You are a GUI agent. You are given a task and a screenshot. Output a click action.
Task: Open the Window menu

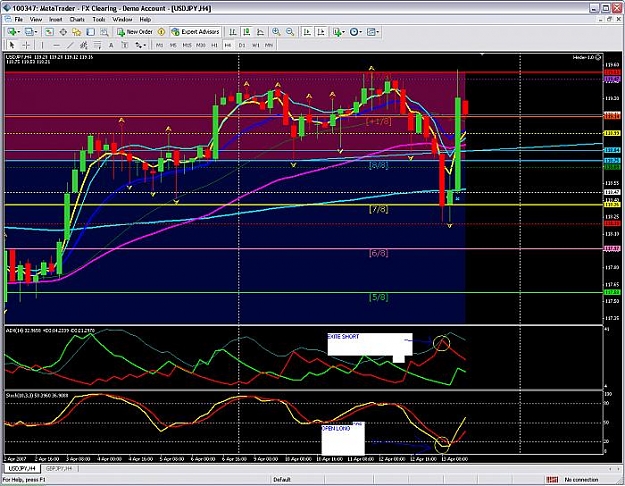point(122,19)
